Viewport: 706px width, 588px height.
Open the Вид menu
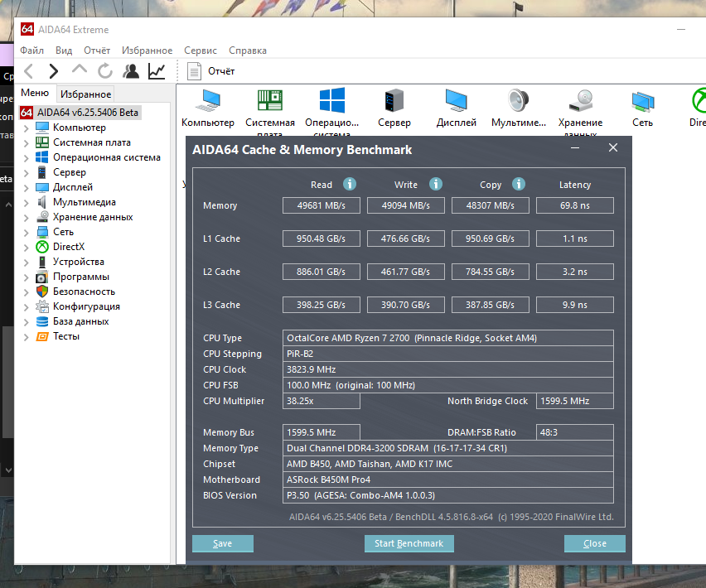(x=64, y=51)
